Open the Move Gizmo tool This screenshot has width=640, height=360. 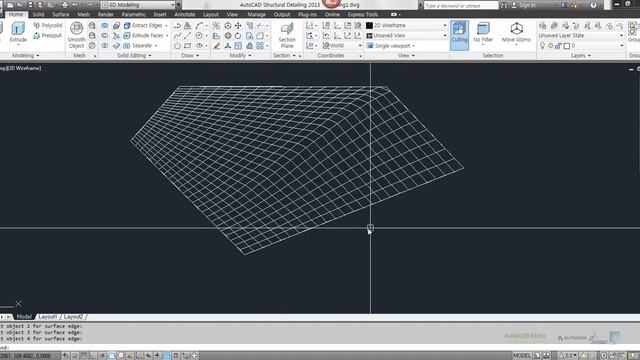516,32
